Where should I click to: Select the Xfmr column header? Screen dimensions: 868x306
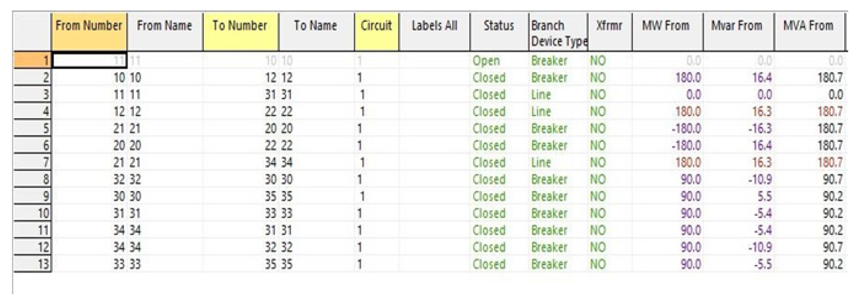pyautogui.click(x=610, y=32)
